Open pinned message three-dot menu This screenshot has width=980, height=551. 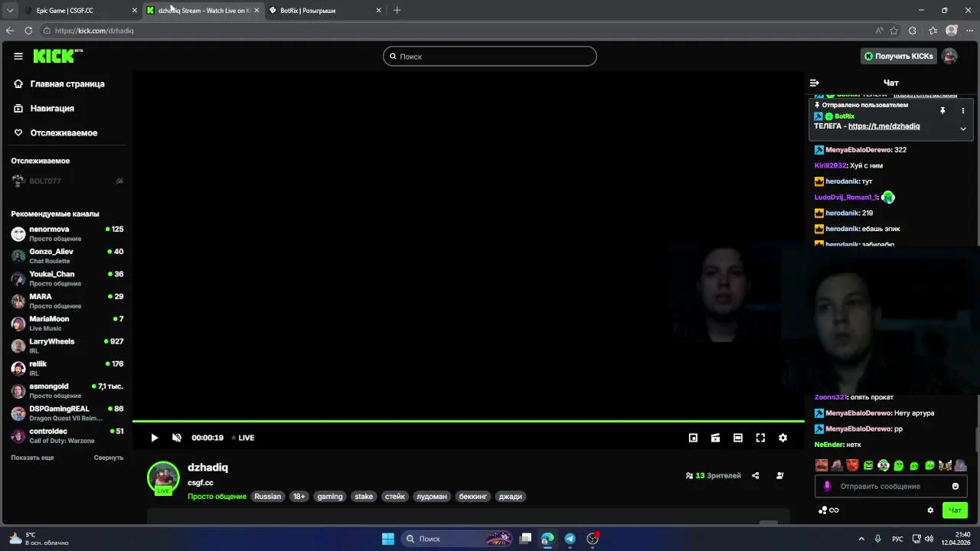[962, 111]
